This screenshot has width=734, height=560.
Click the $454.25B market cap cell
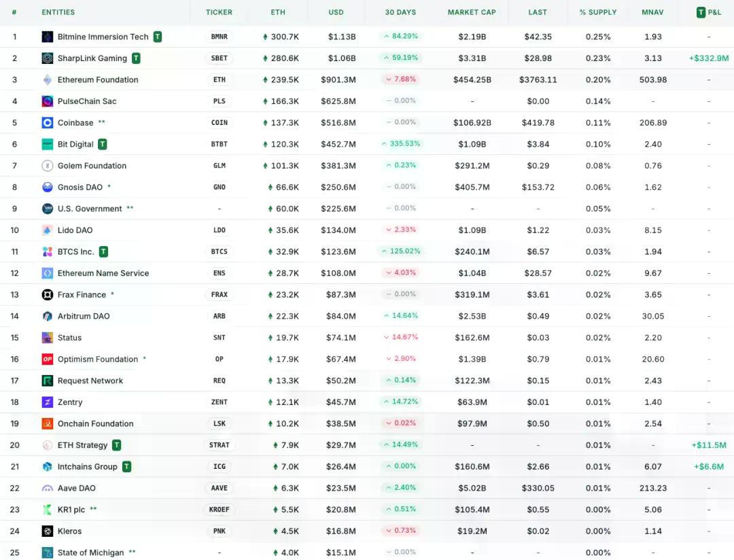click(472, 80)
